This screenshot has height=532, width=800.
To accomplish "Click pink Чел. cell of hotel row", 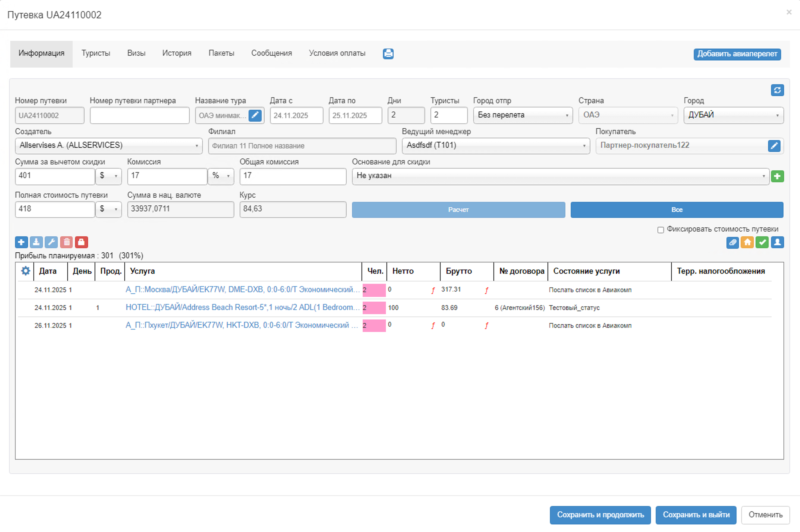I will [374, 308].
